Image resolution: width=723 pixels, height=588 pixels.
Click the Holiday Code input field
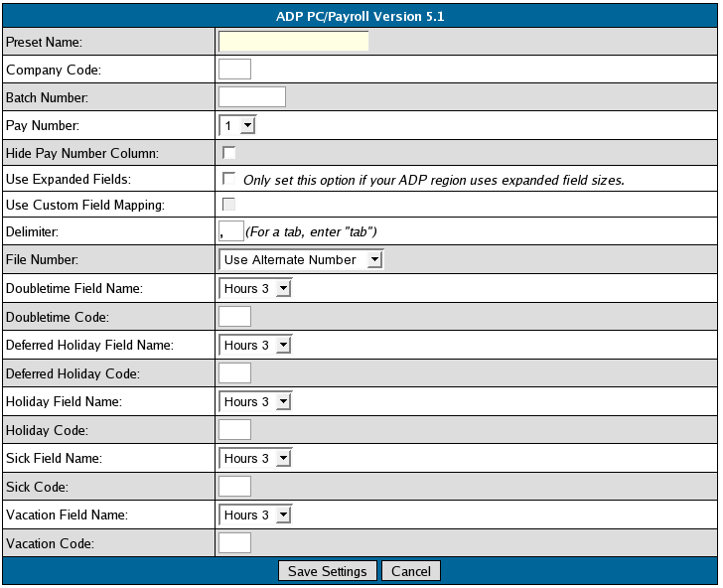pyautogui.click(x=234, y=430)
